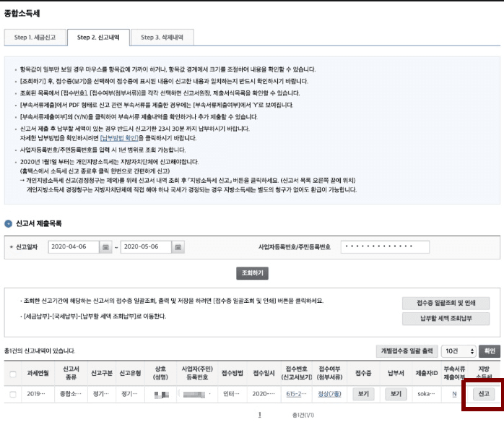View 접수증 with its 보기 button
The width and height of the screenshot is (504, 425).
point(363,394)
